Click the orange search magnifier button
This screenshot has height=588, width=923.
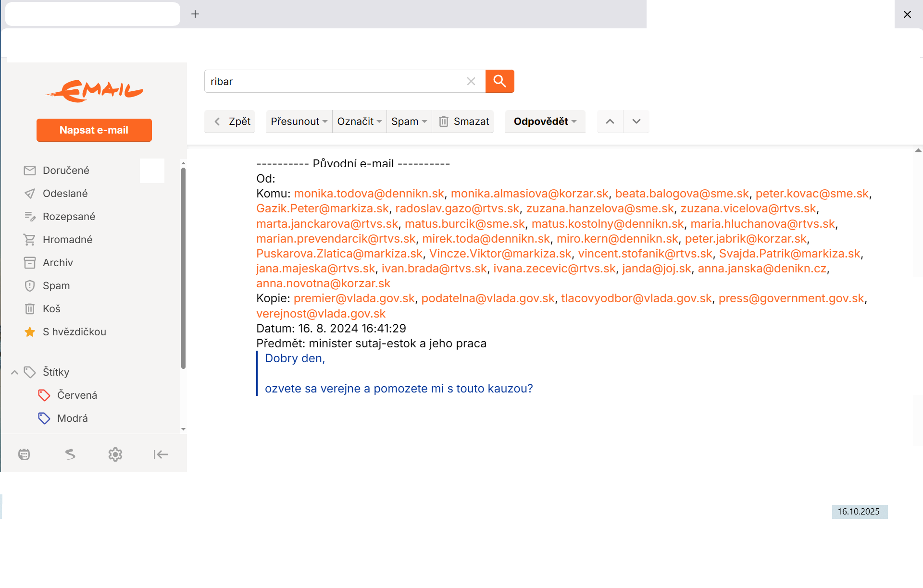[x=499, y=81]
